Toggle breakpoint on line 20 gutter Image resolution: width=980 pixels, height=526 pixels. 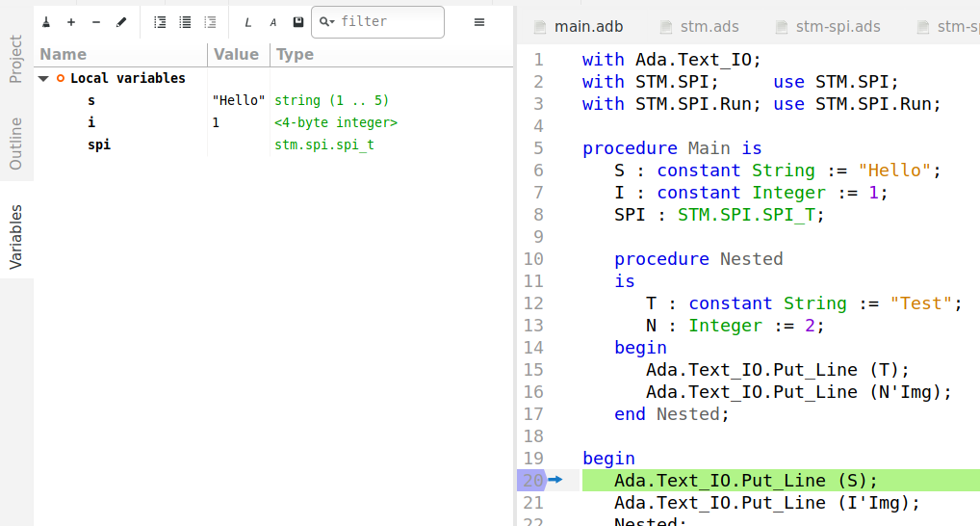[532, 480]
